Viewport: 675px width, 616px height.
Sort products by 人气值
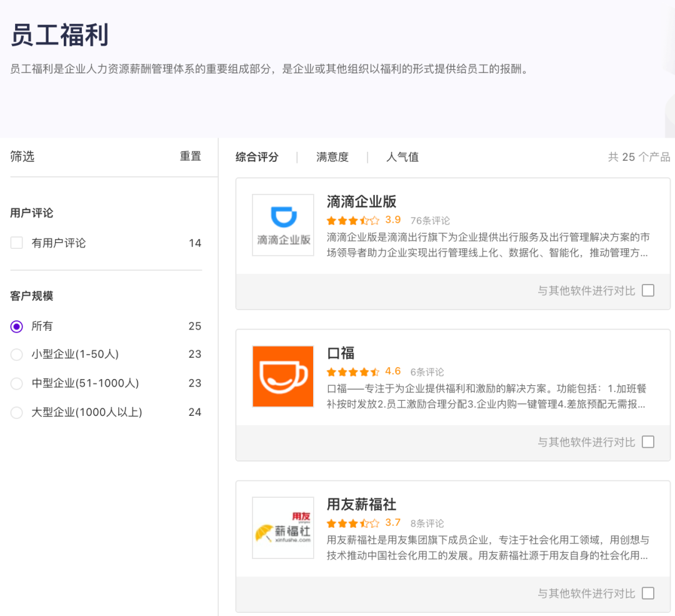[x=402, y=157]
